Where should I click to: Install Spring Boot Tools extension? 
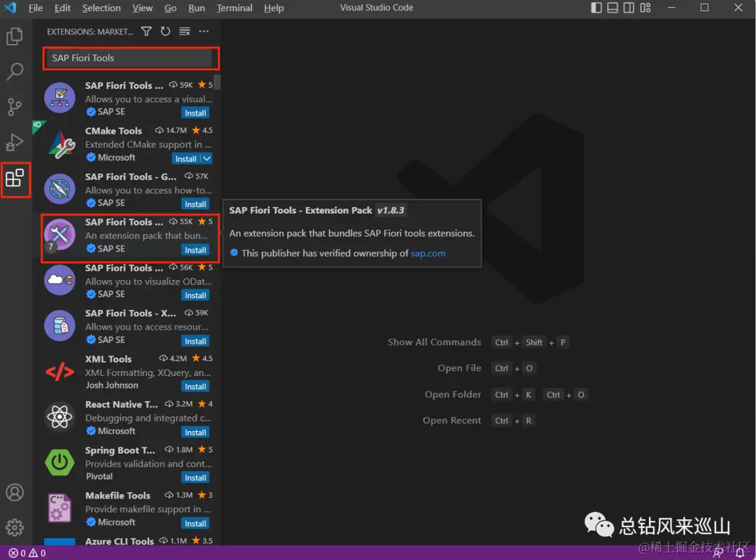click(195, 477)
